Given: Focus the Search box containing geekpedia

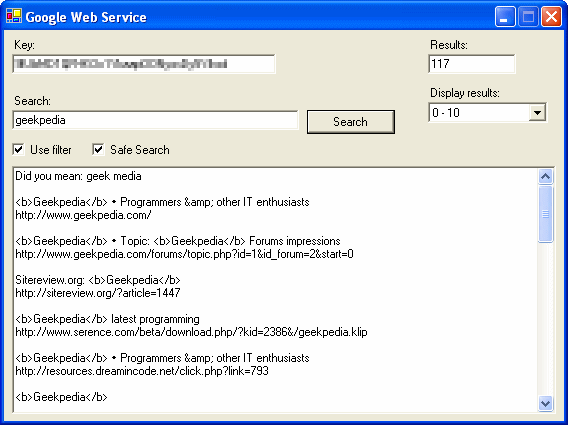Looking at the screenshot, I should click(x=155, y=120).
